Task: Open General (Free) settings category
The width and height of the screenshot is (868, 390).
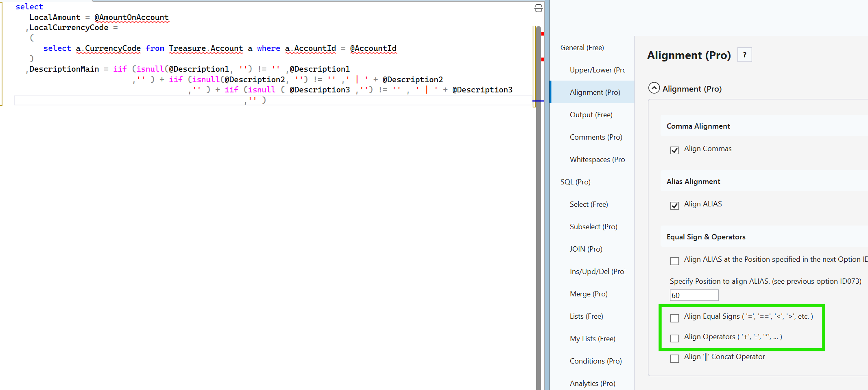Action: (x=582, y=48)
